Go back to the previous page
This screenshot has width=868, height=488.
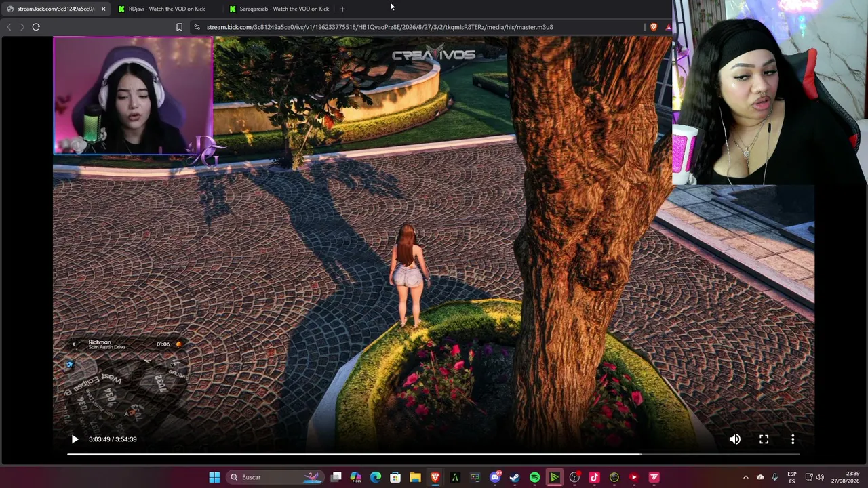pyautogui.click(x=9, y=27)
